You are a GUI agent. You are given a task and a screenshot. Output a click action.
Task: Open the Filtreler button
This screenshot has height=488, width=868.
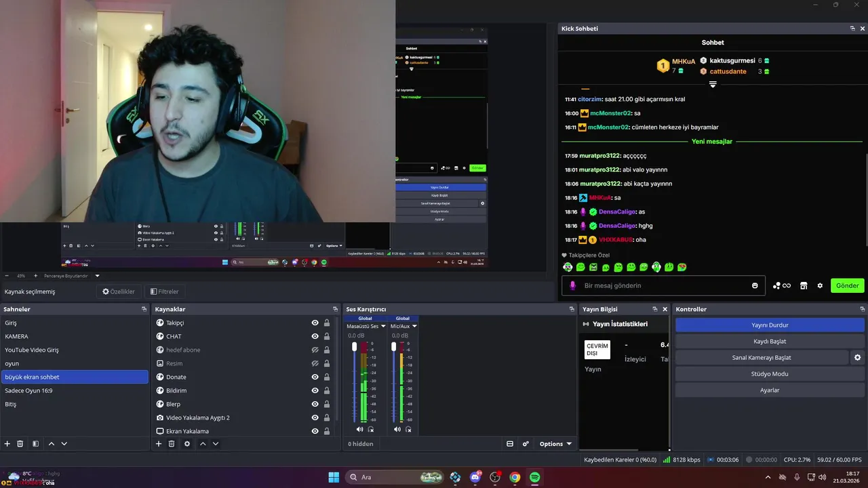(164, 291)
